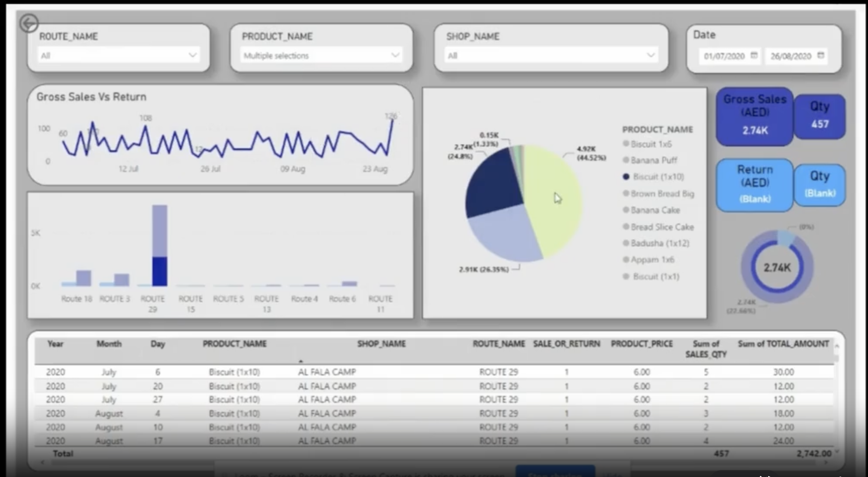
Task: Sort table by PRODUCT_NAME column header
Action: [234, 344]
